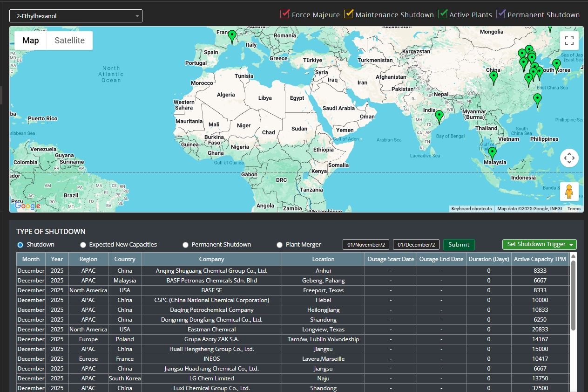
Task: Open the map camera controls
Action: click(569, 158)
